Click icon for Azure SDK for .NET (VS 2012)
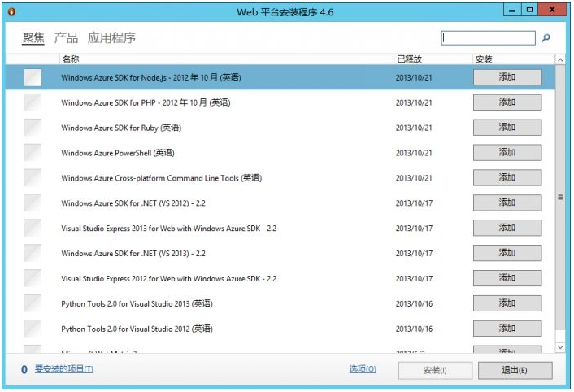Image resolution: width=574 pixels, height=392 pixels. click(33, 203)
